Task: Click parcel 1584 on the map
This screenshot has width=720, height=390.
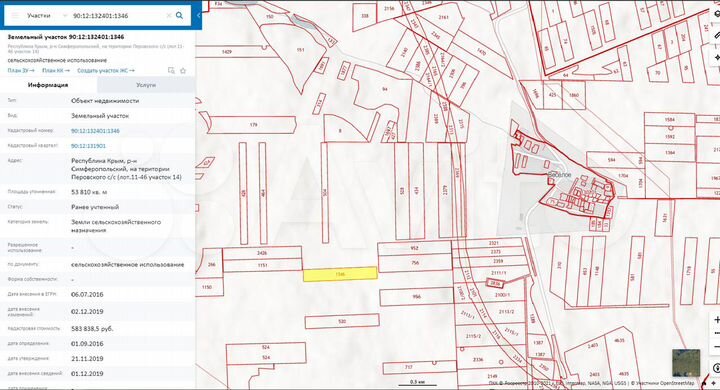Action: (x=669, y=119)
